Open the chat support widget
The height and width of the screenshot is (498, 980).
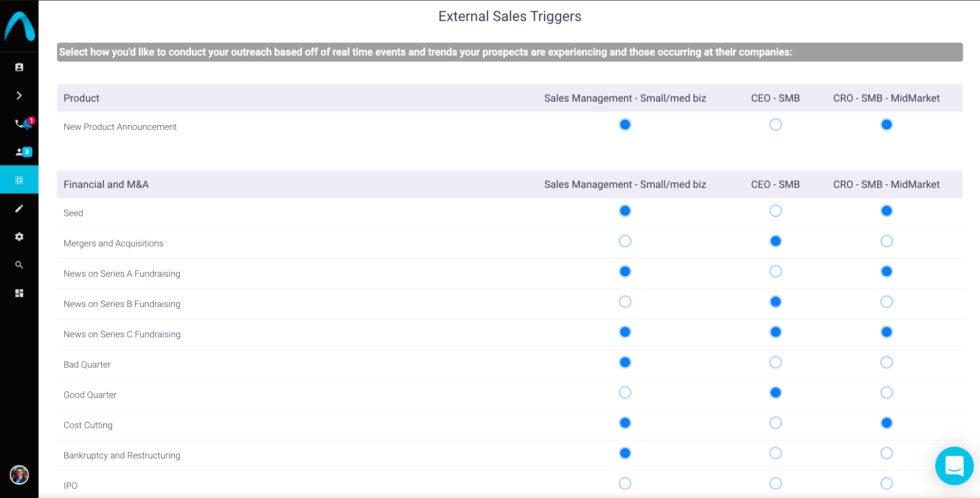954,466
